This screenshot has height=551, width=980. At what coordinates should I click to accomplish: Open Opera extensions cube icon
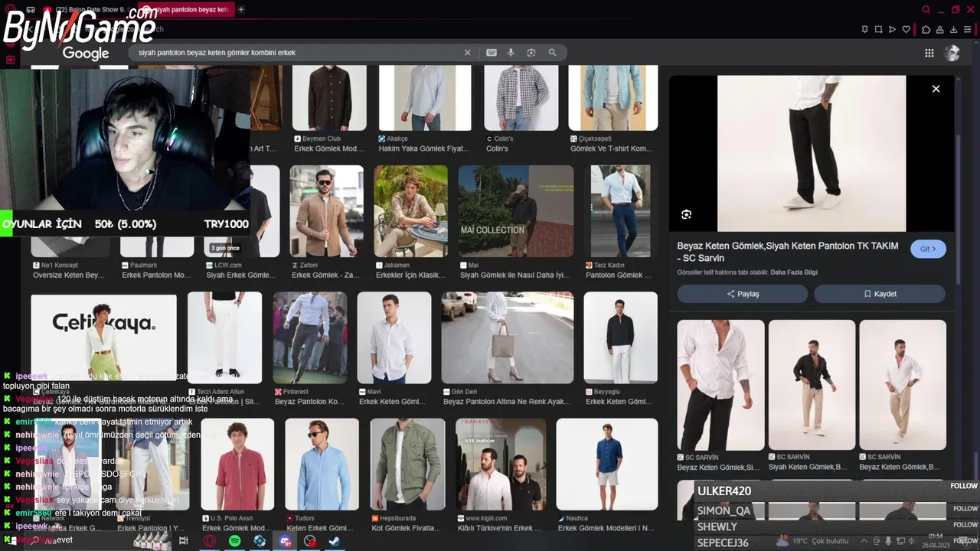[x=926, y=29]
